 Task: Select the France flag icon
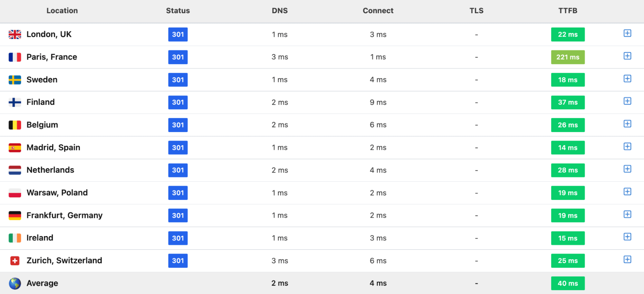[x=15, y=57]
